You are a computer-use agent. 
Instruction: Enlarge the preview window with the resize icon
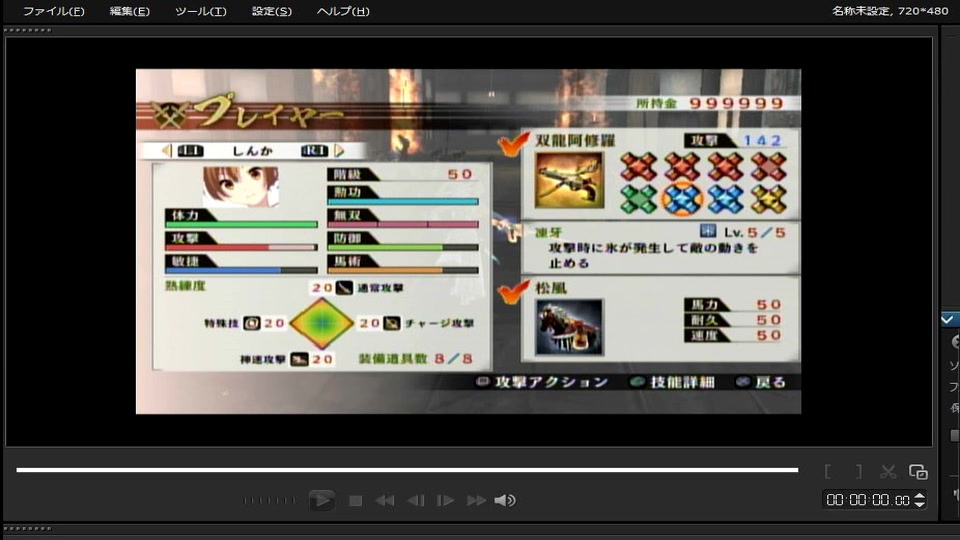click(x=918, y=471)
